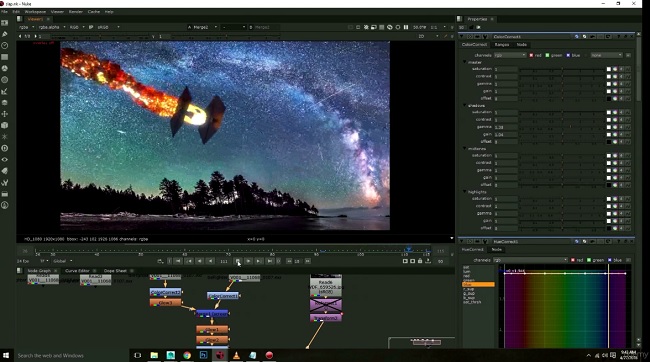Click the play forward button in timeline

pos(248,261)
